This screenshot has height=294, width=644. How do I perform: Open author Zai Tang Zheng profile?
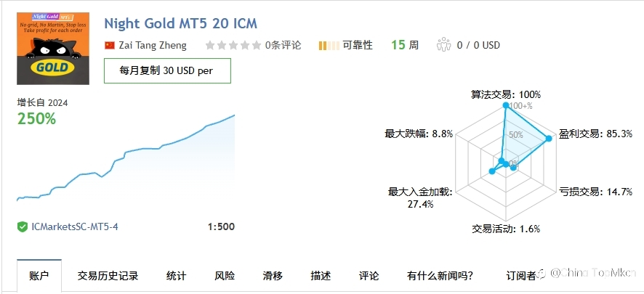pyautogui.click(x=153, y=45)
